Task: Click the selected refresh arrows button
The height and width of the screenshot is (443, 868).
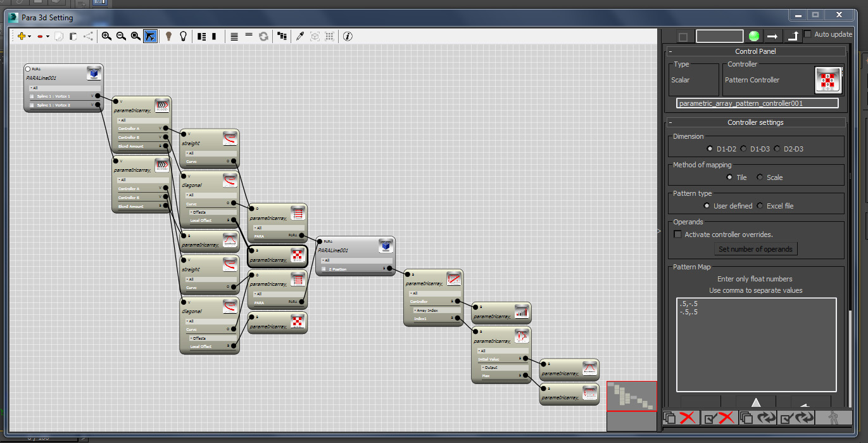Action: click(797, 418)
